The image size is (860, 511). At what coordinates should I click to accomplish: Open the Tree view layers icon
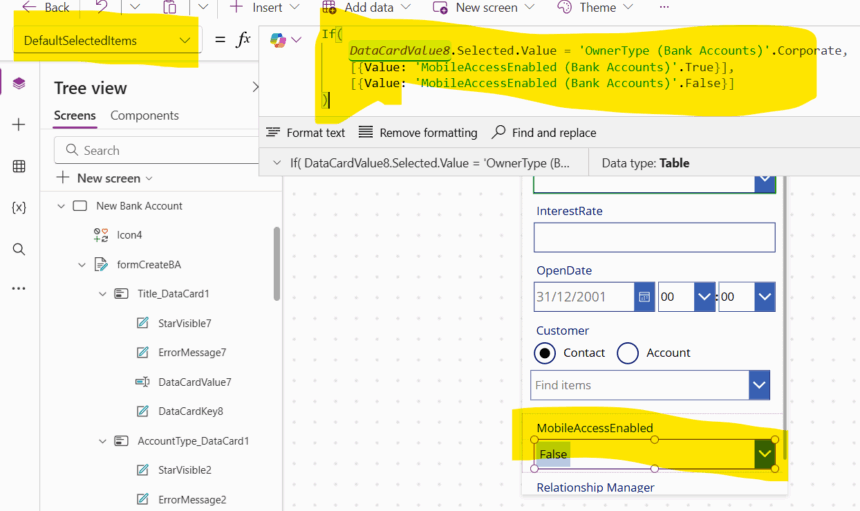(x=19, y=83)
